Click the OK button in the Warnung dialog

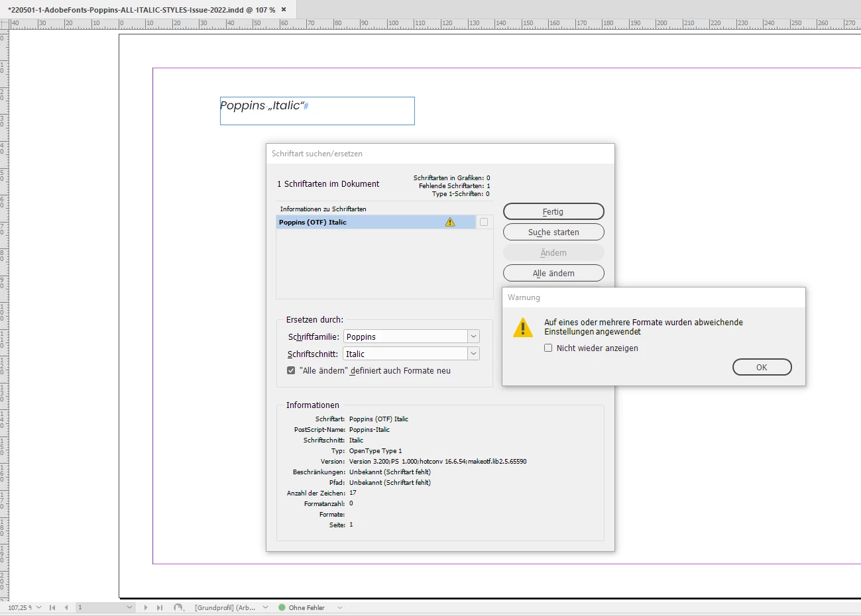point(762,367)
